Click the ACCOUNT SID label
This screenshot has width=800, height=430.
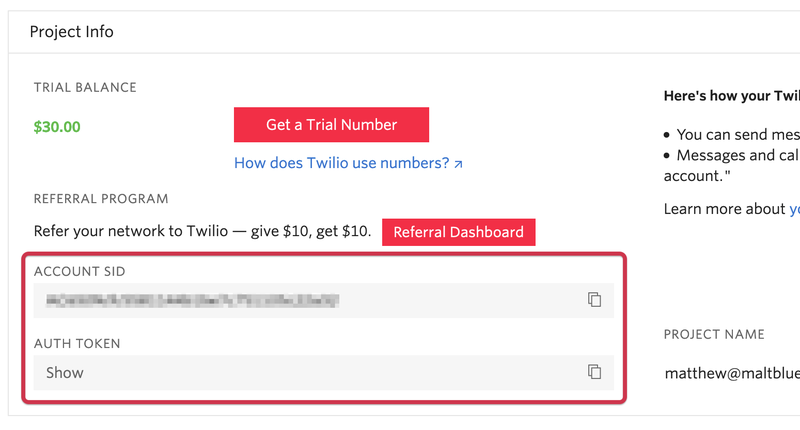80,271
